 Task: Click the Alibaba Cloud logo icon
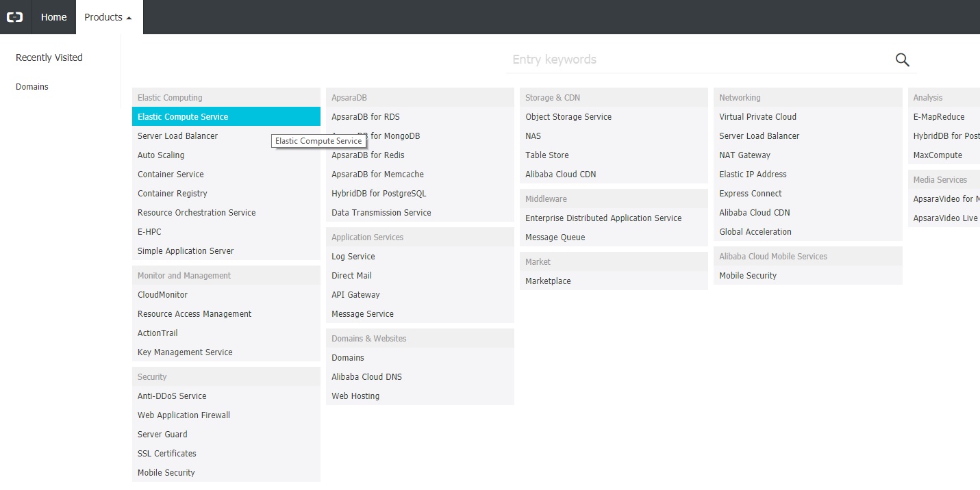(x=15, y=17)
